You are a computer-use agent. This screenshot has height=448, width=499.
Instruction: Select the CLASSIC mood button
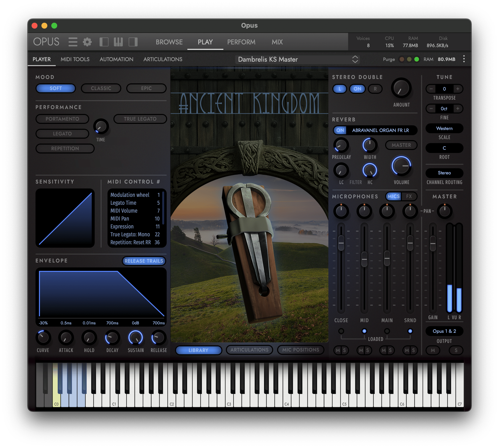[101, 88]
